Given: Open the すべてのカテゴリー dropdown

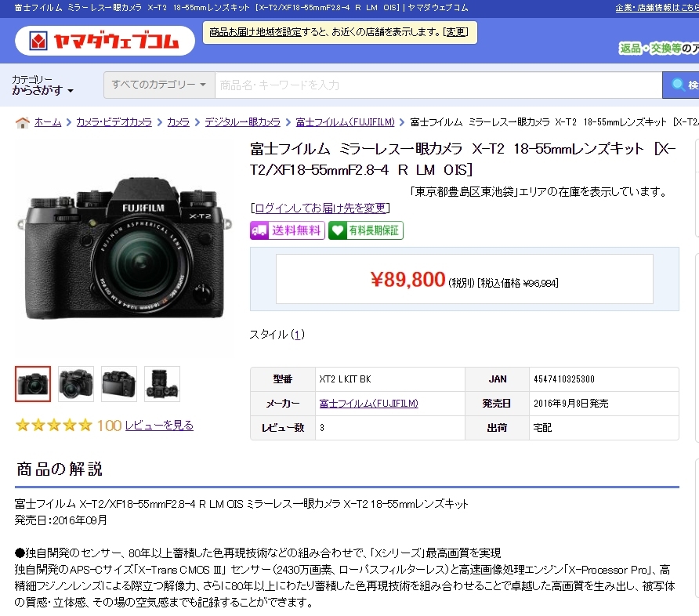Looking at the screenshot, I should pyautogui.click(x=159, y=85).
